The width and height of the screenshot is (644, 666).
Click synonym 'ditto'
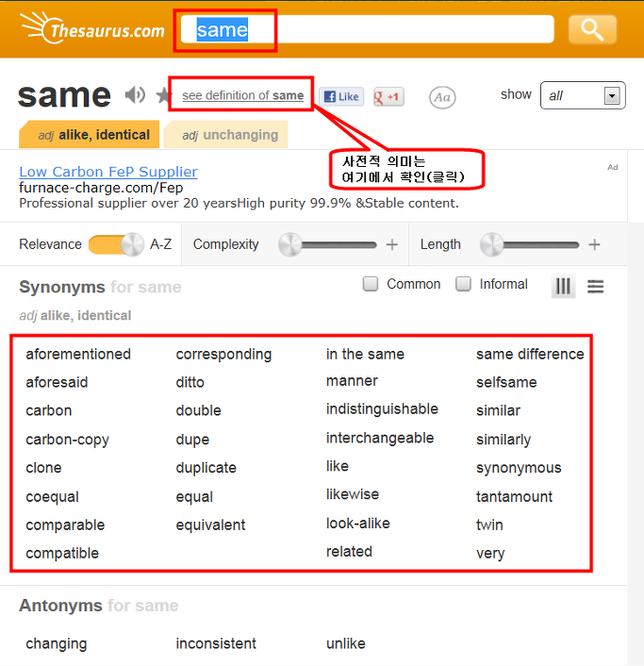point(190,382)
